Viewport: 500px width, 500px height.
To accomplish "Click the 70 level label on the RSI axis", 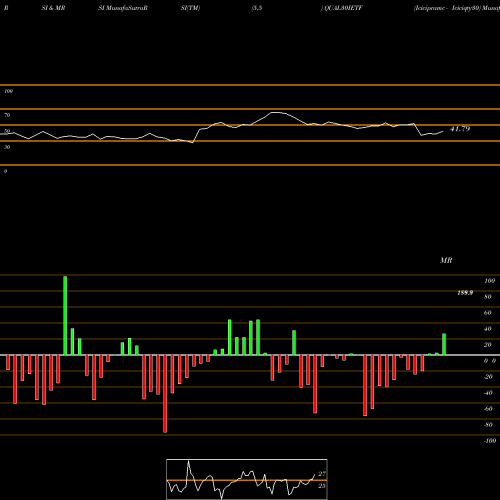I will pyautogui.click(x=7, y=115).
